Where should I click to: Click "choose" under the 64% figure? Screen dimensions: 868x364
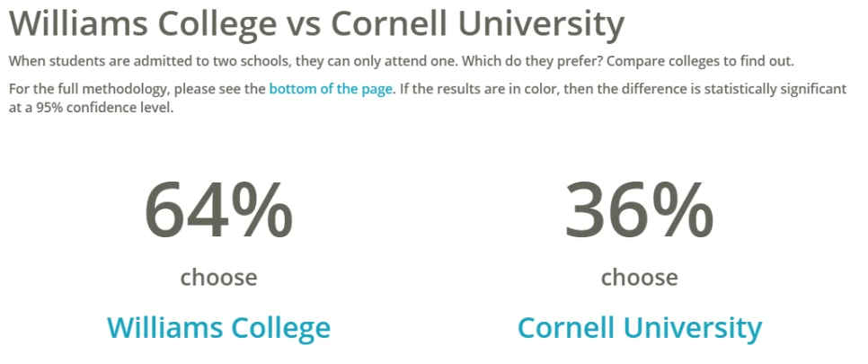pos(218,277)
